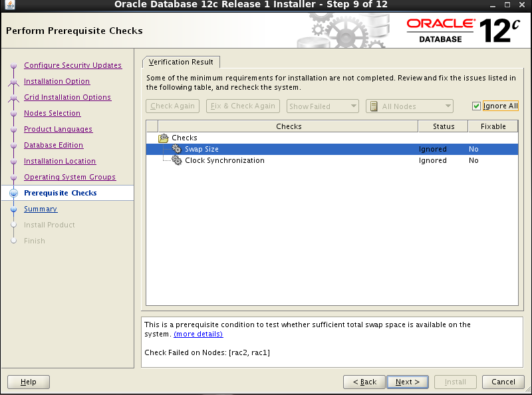Go to Database Edition step

point(53,145)
